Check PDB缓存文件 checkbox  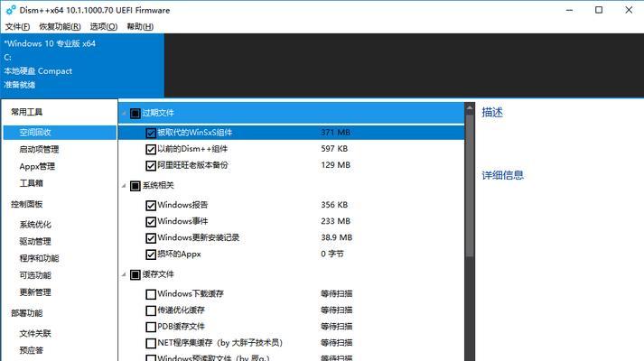[151, 327]
